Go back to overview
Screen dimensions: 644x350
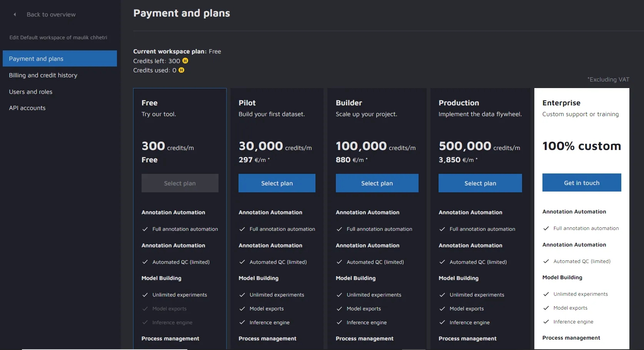click(51, 15)
